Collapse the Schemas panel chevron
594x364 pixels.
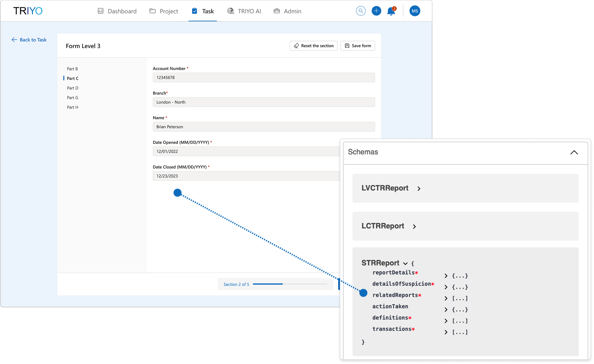pyautogui.click(x=574, y=152)
